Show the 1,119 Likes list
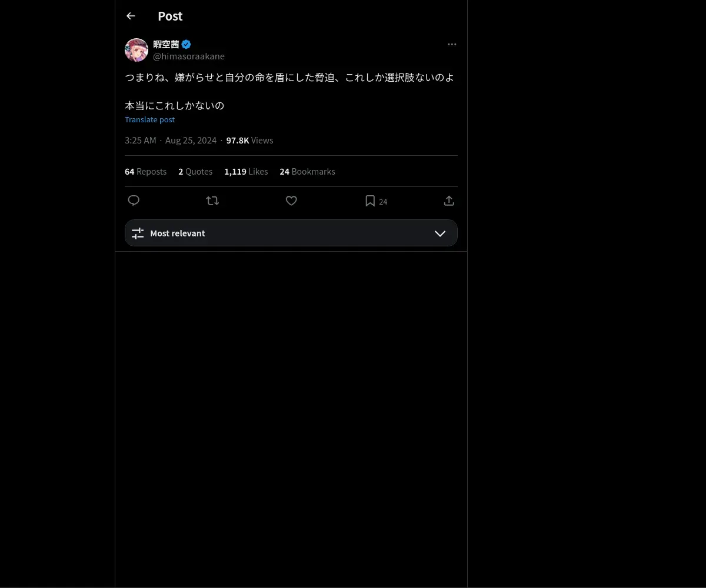 click(x=246, y=172)
